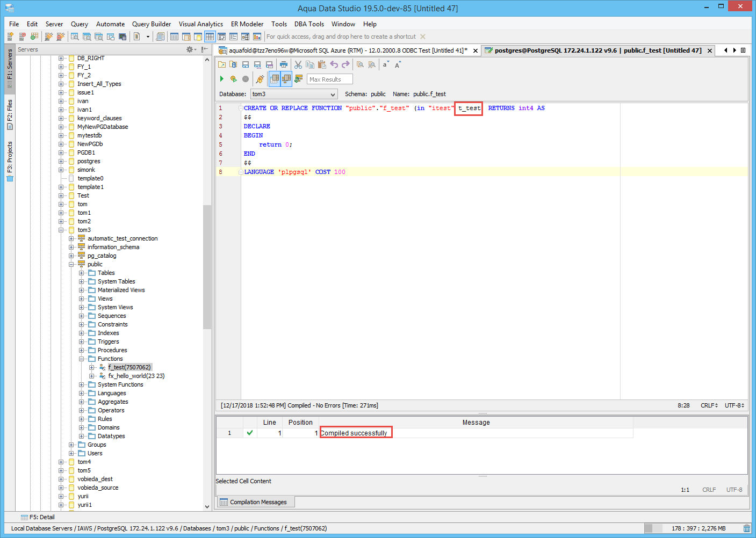The image size is (756, 538).
Task: Click the database connect plug icon
Action: pos(260,79)
